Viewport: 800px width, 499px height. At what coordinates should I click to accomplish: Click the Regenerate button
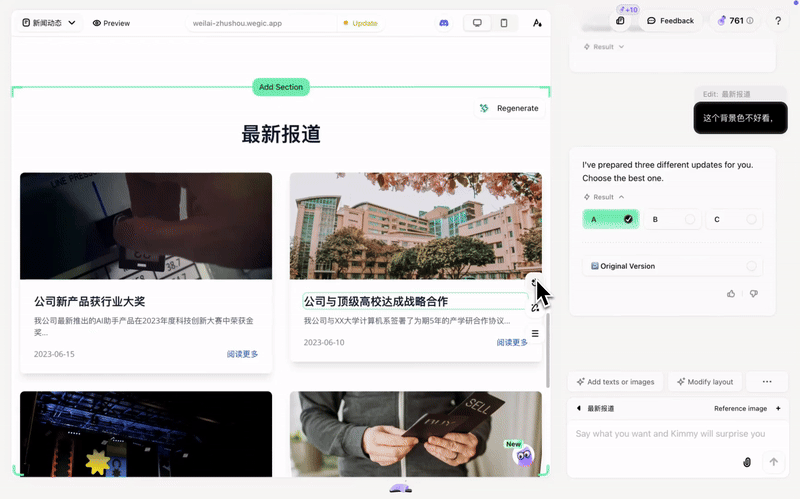(510, 108)
